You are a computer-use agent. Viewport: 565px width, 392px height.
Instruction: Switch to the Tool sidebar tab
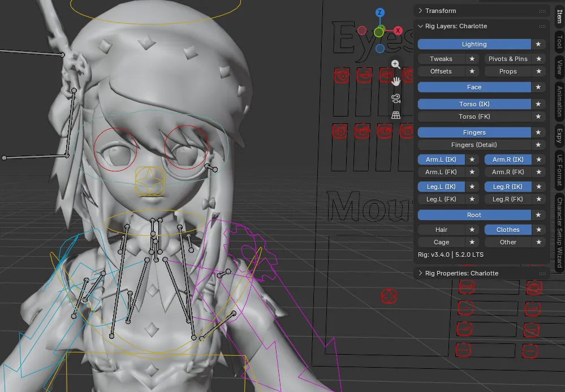coord(559,42)
